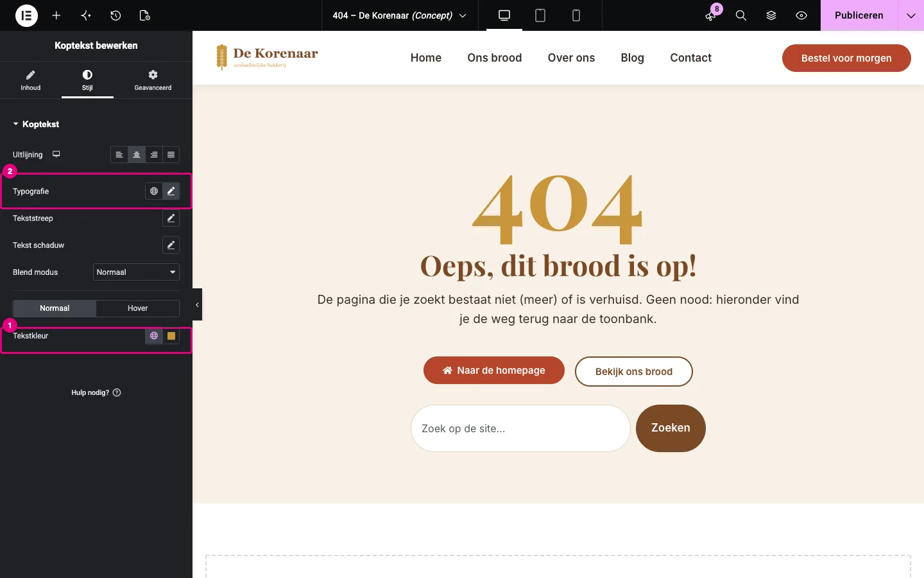The height and width of the screenshot is (578, 924).
Task: Open global fonts globe for Typografie
Action: tap(154, 191)
